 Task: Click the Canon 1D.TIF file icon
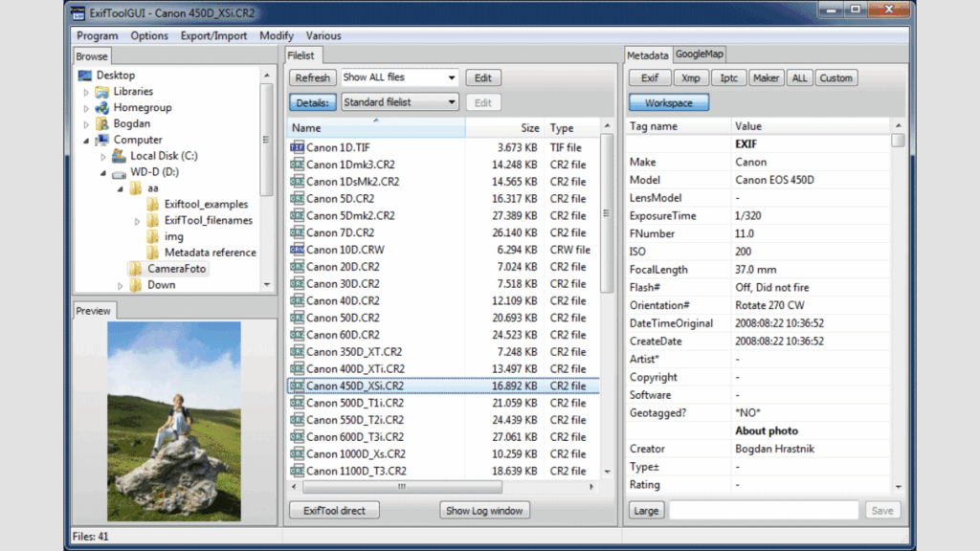tap(297, 147)
